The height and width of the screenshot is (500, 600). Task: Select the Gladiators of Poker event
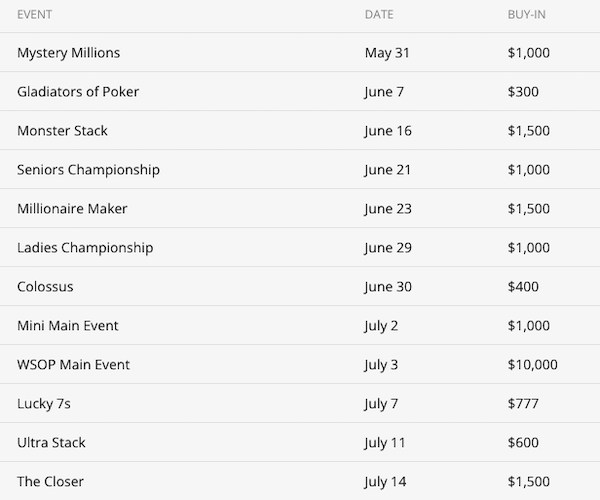pos(78,92)
